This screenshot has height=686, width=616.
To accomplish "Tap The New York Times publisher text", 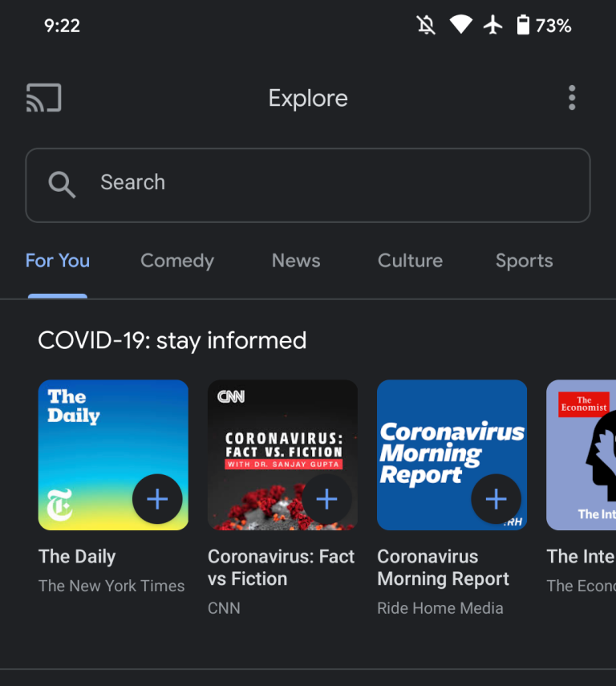I will 111,586.
